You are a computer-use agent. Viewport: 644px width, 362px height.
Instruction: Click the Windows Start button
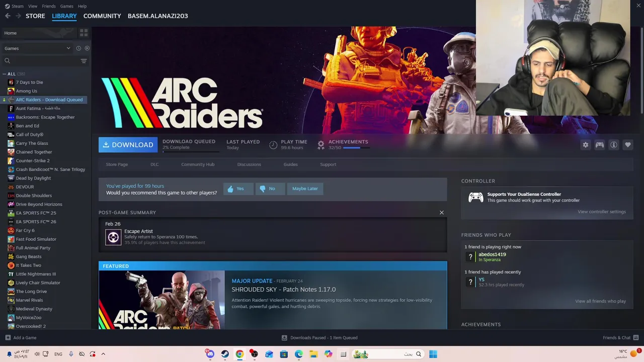433,354
